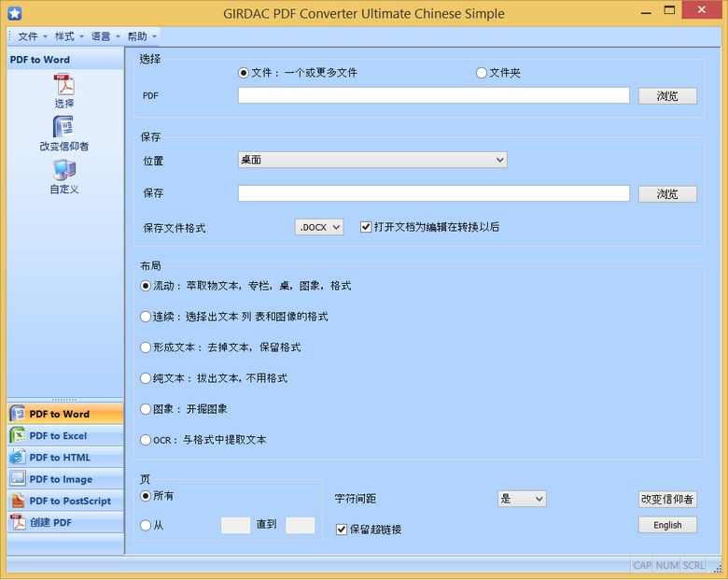Image resolution: width=728 pixels, height=580 pixels.
Task: Click the PDF to Word panel header
Action: [x=65, y=60]
